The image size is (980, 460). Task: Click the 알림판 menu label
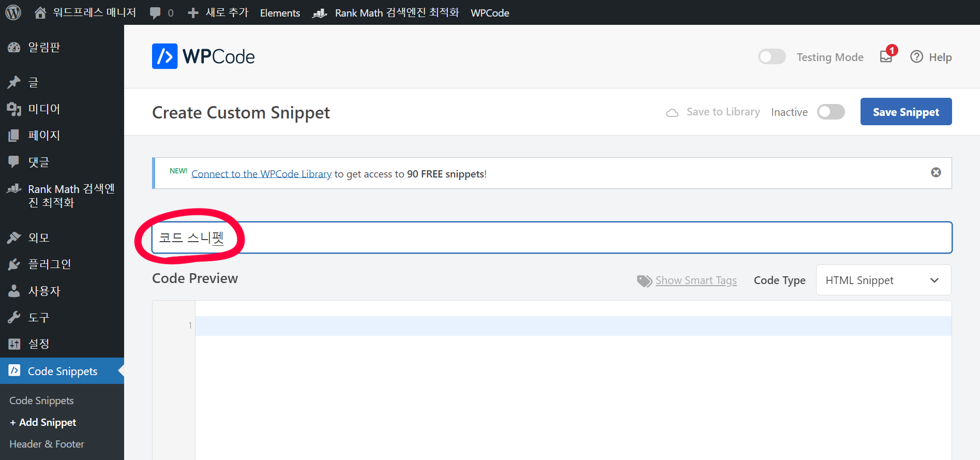tap(44, 48)
